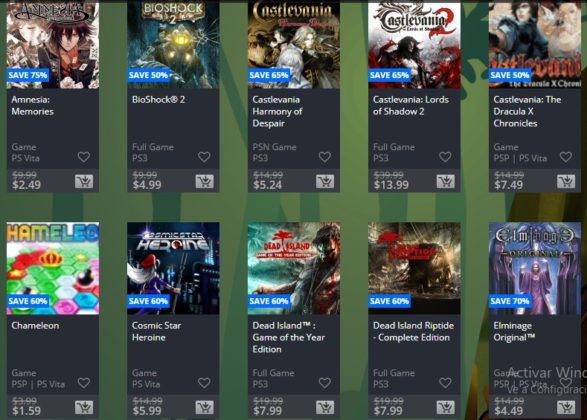Add Chameleon to the shopping cart

83,408
